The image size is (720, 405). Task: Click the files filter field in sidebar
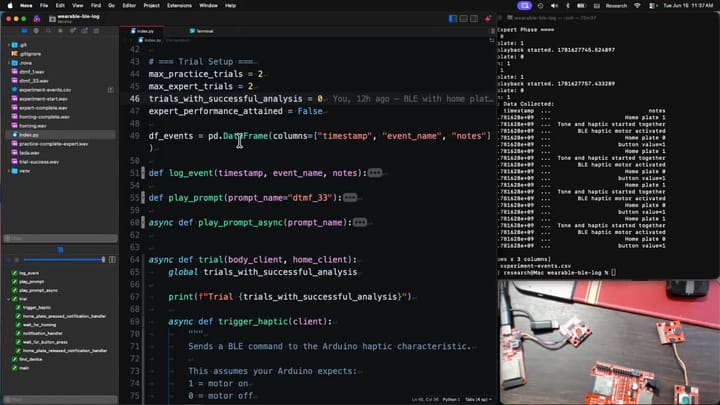[x=60, y=238]
